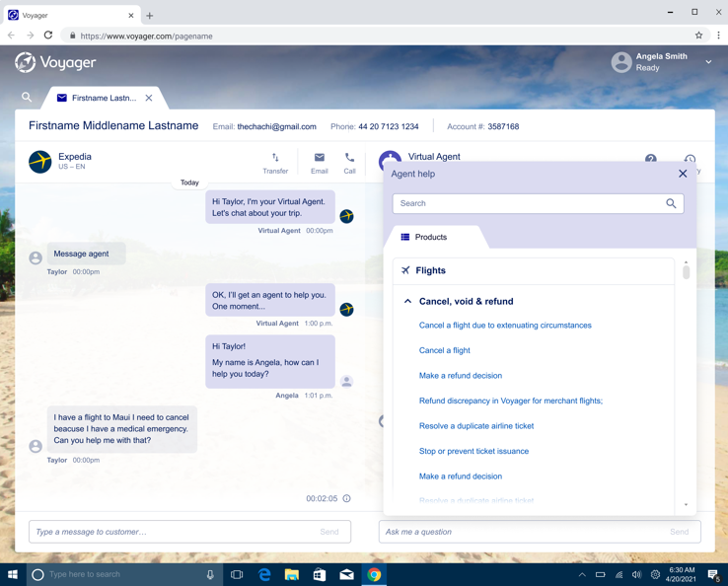
Task: Open Stop or prevent ticket issuance link
Action: click(473, 451)
